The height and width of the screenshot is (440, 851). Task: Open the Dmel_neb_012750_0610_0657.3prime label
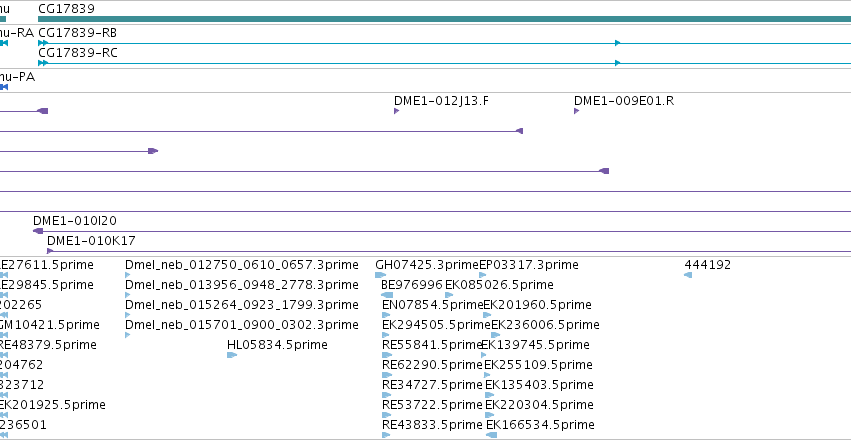tap(242, 265)
